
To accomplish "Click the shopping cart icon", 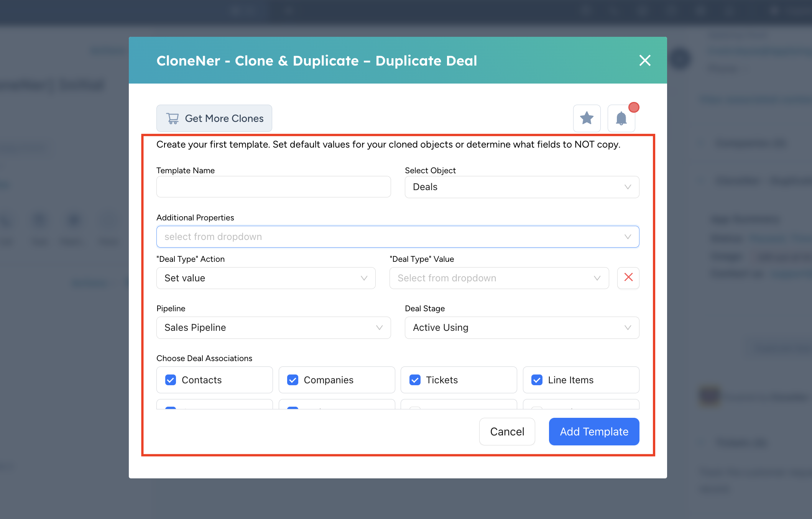I will (173, 118).
